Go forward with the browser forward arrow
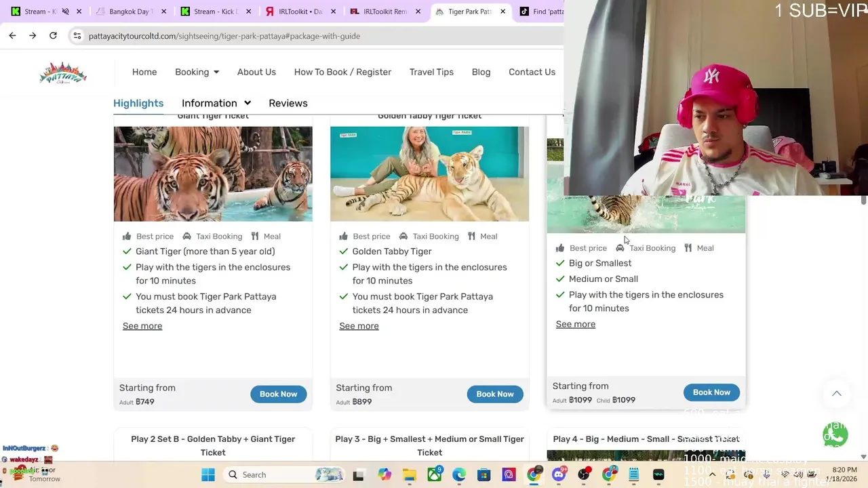The image size is (868, 488). coord(33,36)
